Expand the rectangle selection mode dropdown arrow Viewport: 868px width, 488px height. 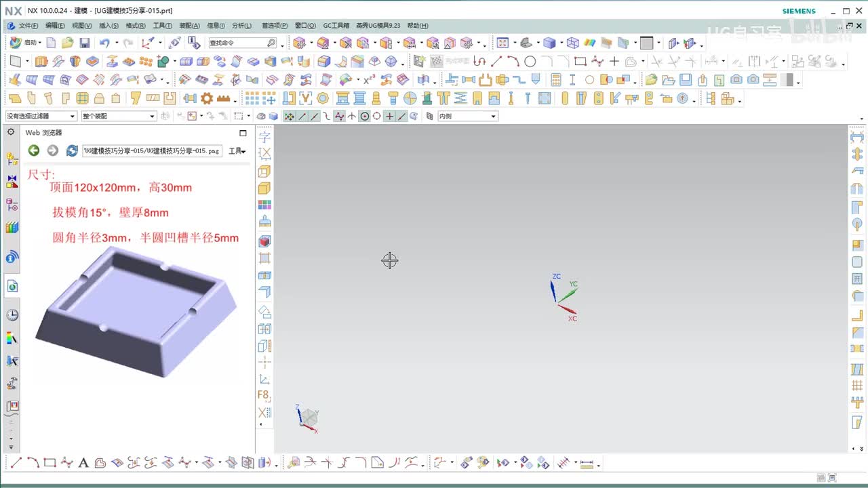(248, 117)
